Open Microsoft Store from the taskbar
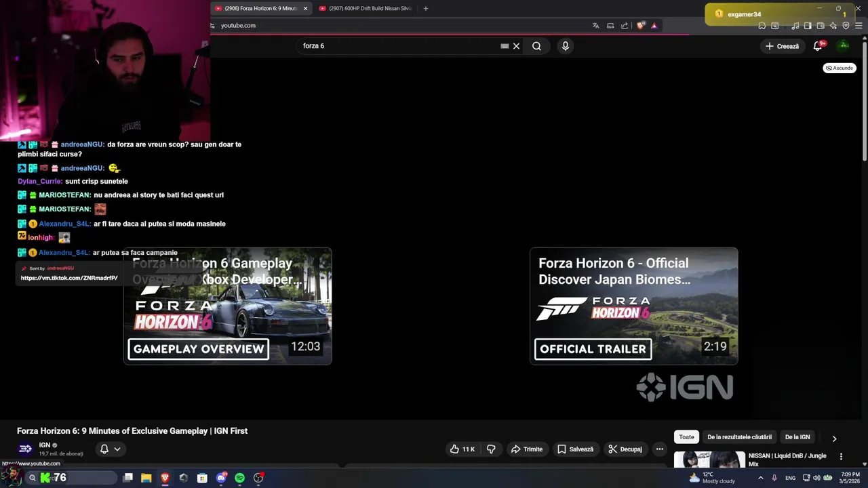The image size is (868, 488). pyautogui.click(x=202, y=478)
